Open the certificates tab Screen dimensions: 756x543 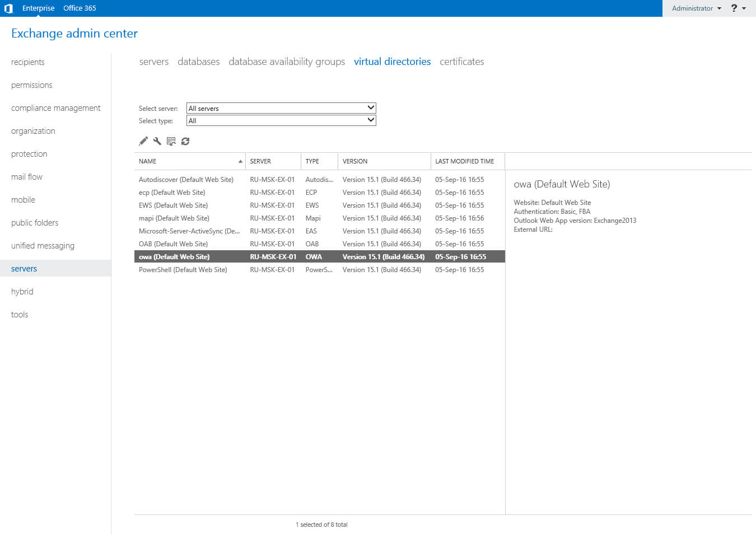pyautogui.click(x=462, y=62)
